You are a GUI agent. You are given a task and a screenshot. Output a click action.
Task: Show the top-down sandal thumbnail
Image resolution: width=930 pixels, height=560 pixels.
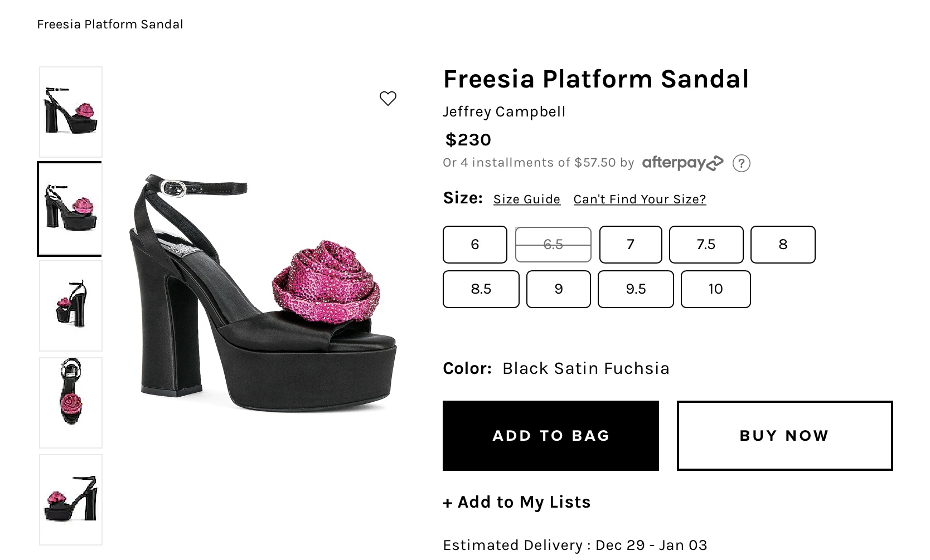(71, 402)
